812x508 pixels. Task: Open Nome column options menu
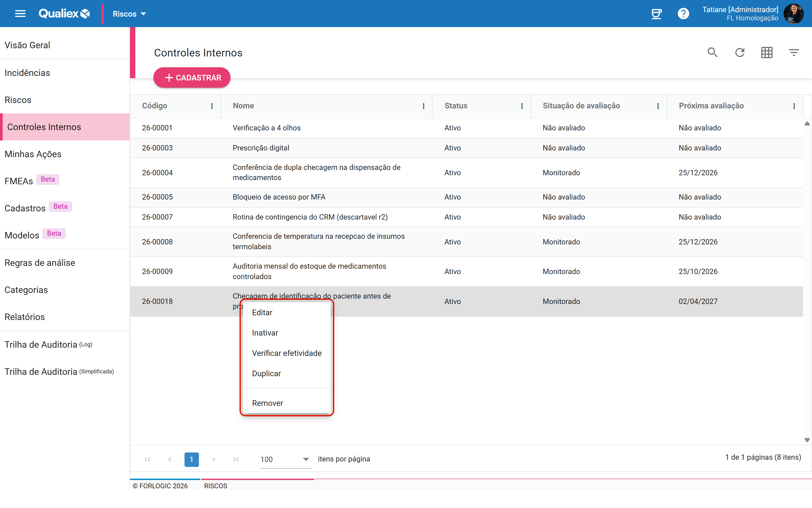pos(423,106)
